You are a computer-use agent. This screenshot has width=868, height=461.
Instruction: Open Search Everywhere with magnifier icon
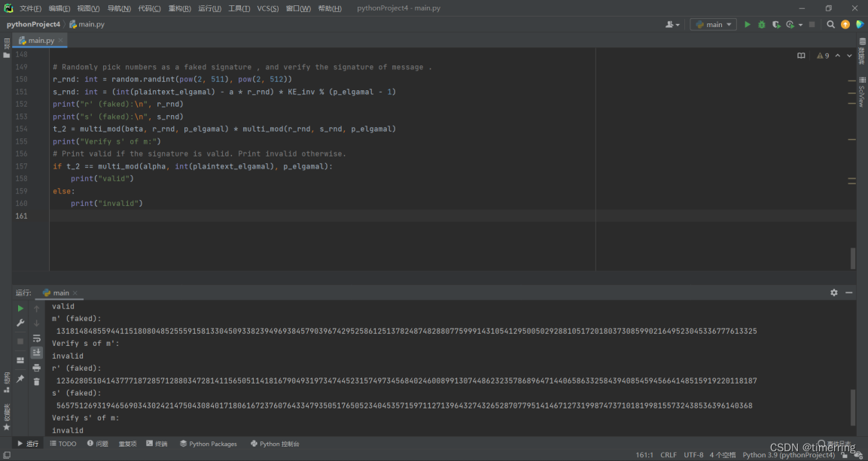[830, 24]
